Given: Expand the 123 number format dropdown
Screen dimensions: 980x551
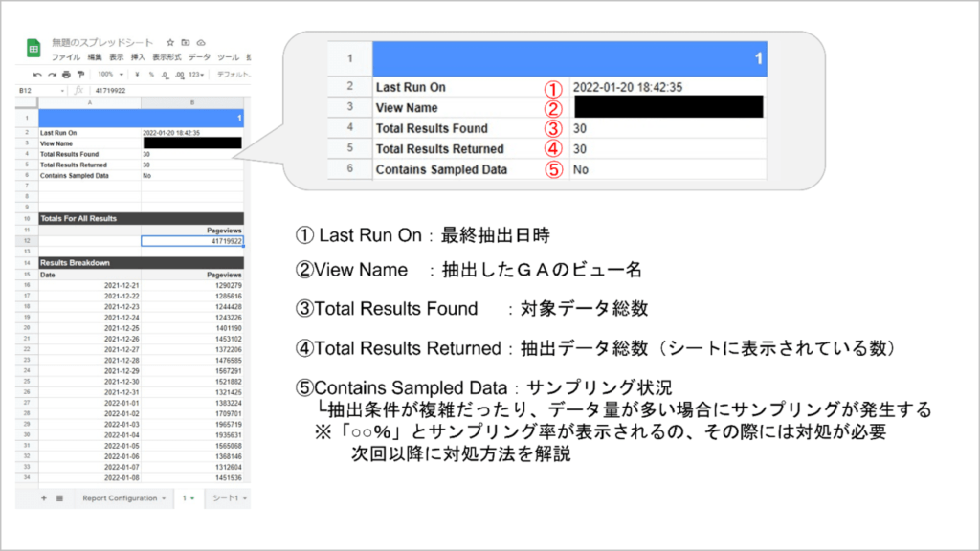Looking at the screenshot, I should (195, 74).
